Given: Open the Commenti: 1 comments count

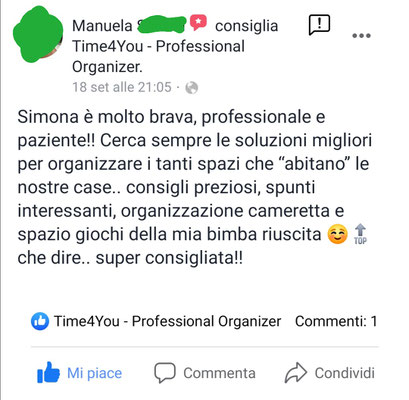Looking at the screenshot, I should point(336,321).
